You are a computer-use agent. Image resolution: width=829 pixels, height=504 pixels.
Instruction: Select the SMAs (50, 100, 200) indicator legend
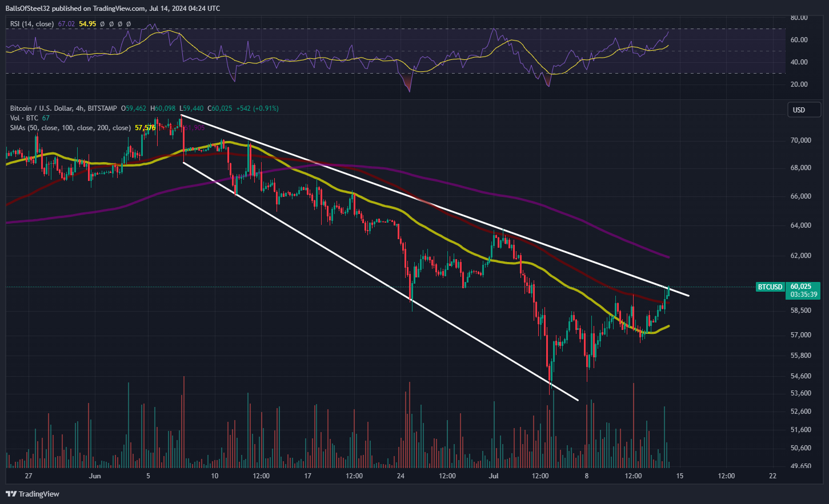click(70, 128)
